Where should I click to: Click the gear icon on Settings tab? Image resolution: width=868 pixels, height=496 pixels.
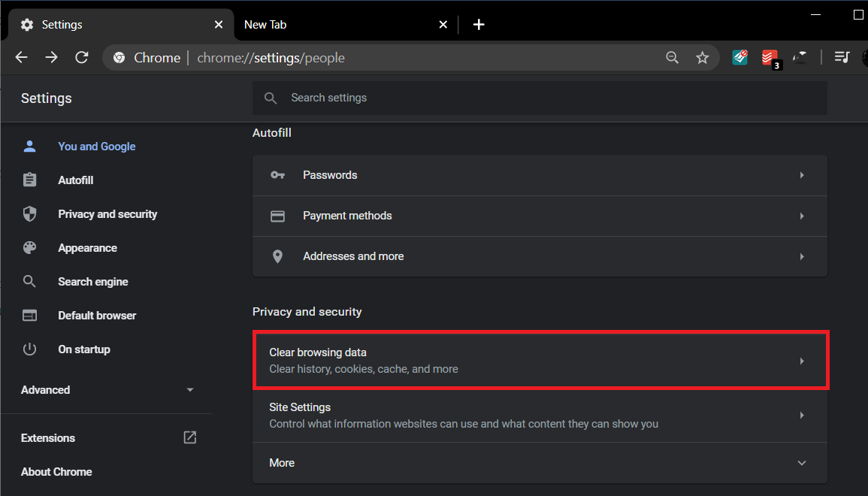27,24
